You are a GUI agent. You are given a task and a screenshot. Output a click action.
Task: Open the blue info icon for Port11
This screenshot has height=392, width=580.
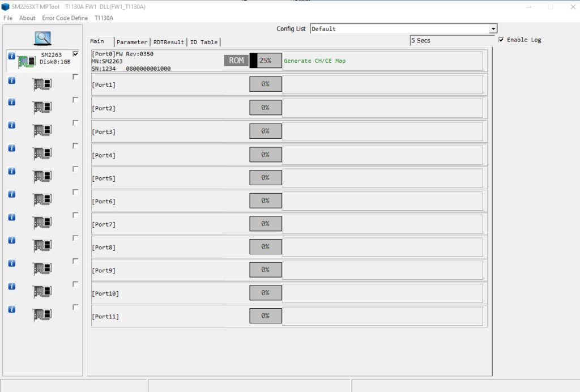[x=12, y=309]
